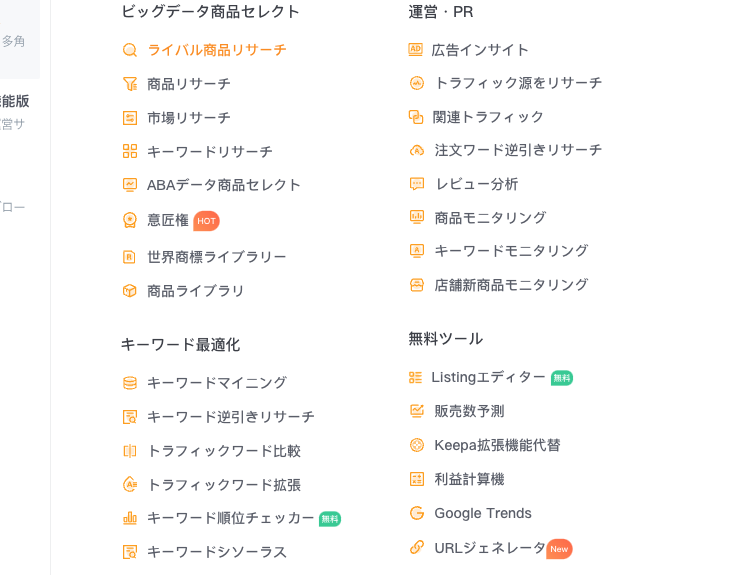This screenshot has width=734, height=575.
Task: Open Keepa拡張機能代替 tool
Action: 497,445
